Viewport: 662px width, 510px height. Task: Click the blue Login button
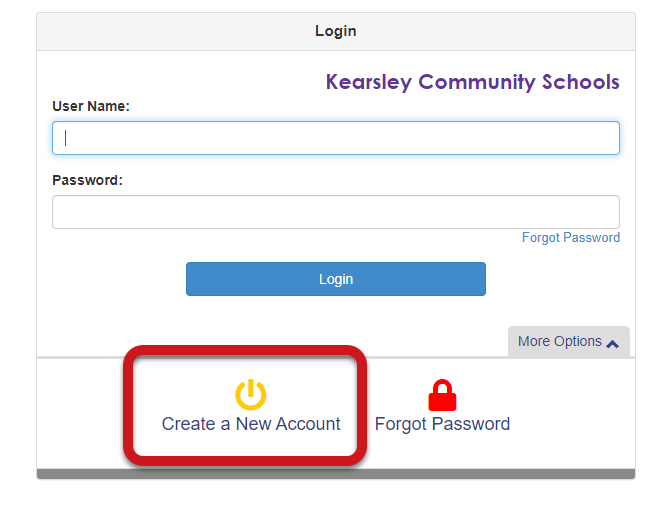(336, 279)
